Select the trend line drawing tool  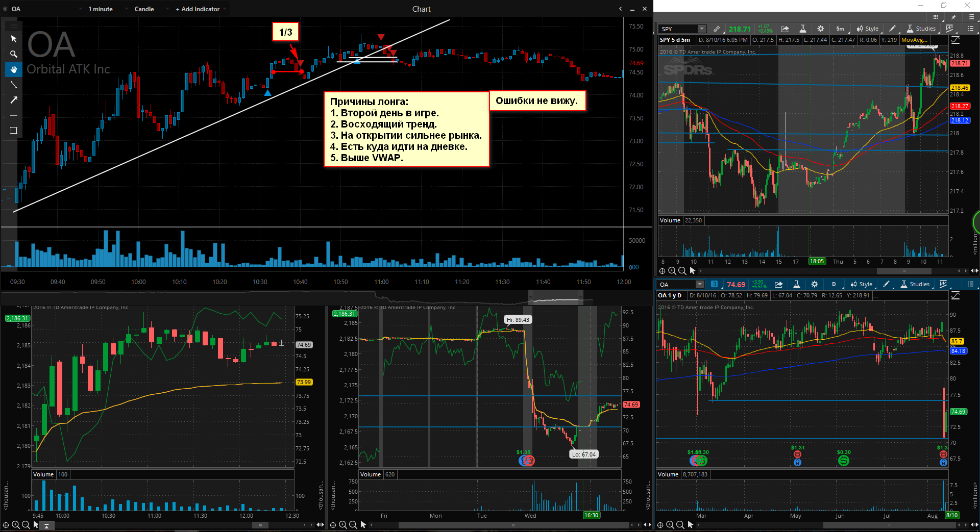point(14,85)
